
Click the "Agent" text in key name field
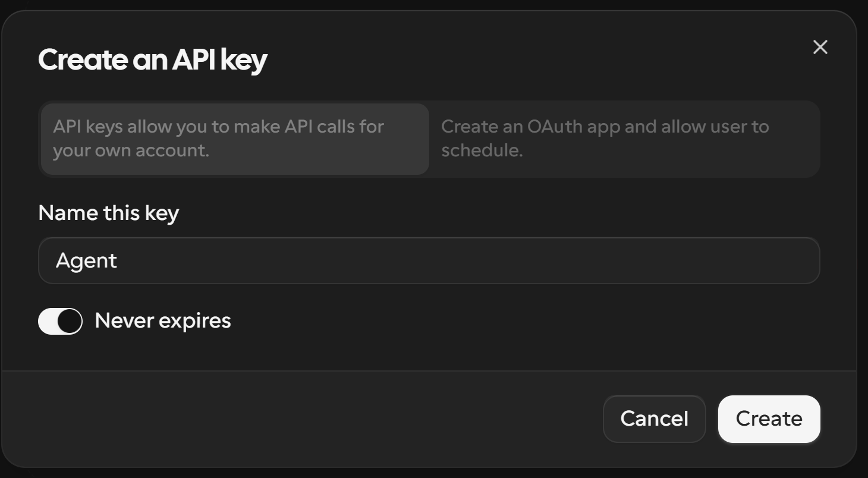click(x=86, y=261)
